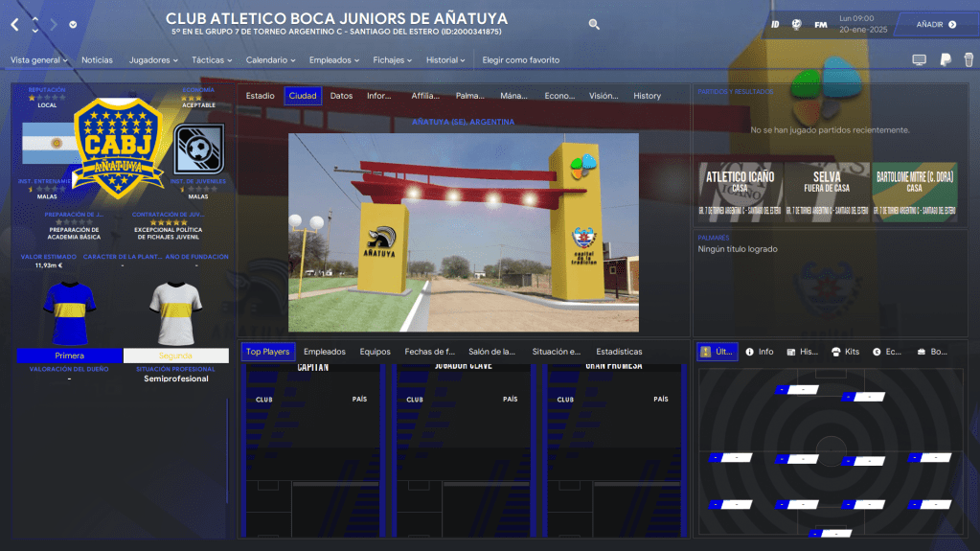Viewport: 980px width, 551px height.
Task: Open the Jugadores dropdown menu
Action: [x=153, y=60]
